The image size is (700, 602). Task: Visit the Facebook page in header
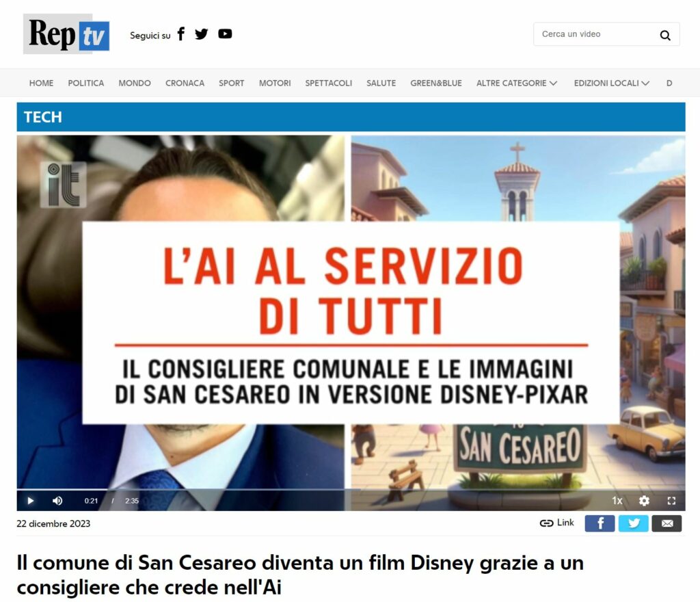tap(180, 34)
